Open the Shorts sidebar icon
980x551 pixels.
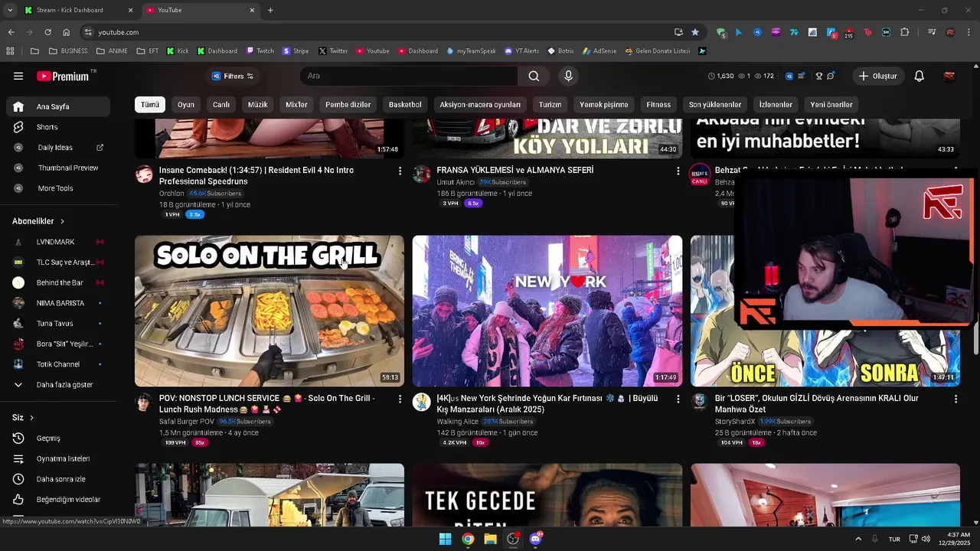[x=18, y=127]
